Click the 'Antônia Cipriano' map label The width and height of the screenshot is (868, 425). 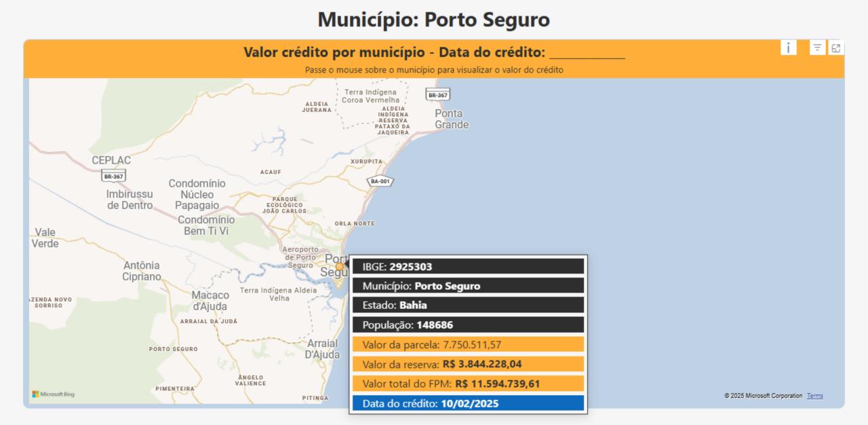[142, 271]
